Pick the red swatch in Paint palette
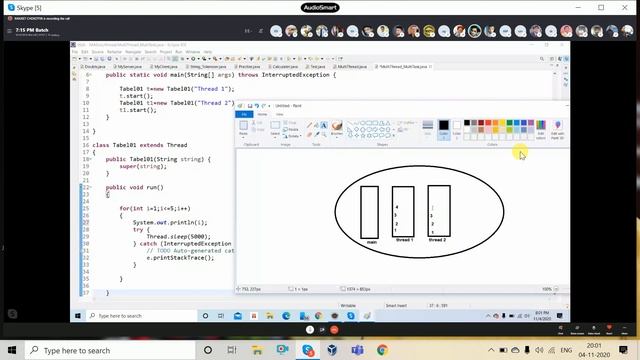The width and height of the screenshot is (640, 360). point(488,123)
